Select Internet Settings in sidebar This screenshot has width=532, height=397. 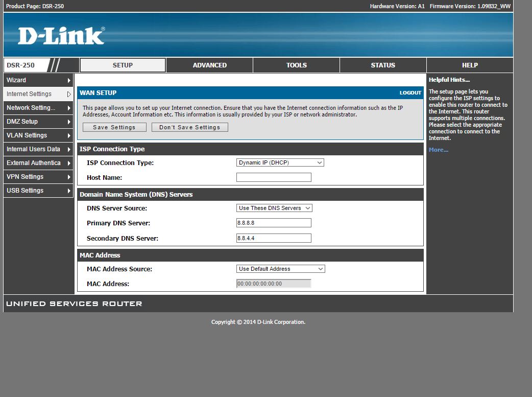[38, 94]
